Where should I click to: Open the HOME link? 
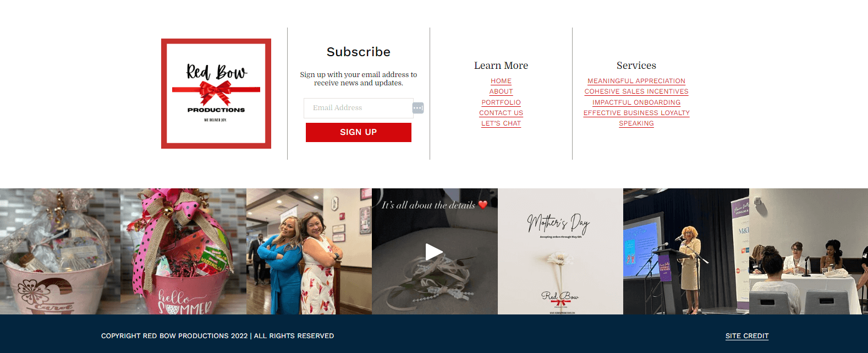pos(501,81)
